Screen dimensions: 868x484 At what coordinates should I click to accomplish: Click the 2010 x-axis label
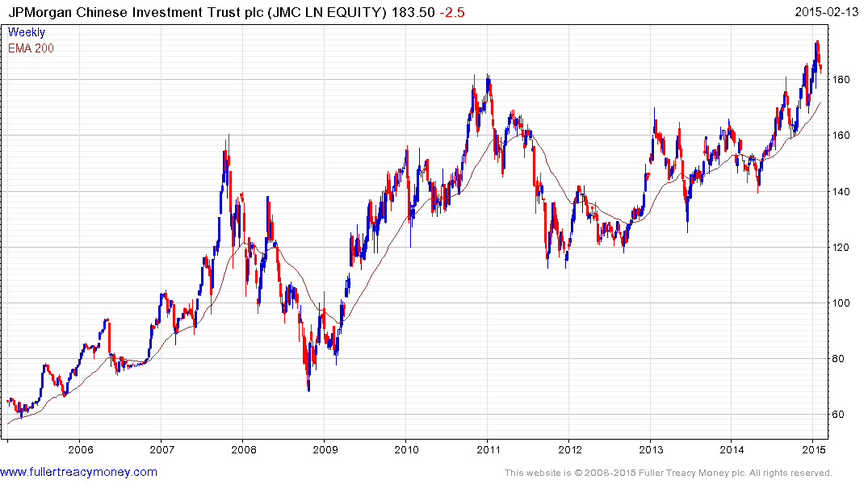[x=407, y=449]
